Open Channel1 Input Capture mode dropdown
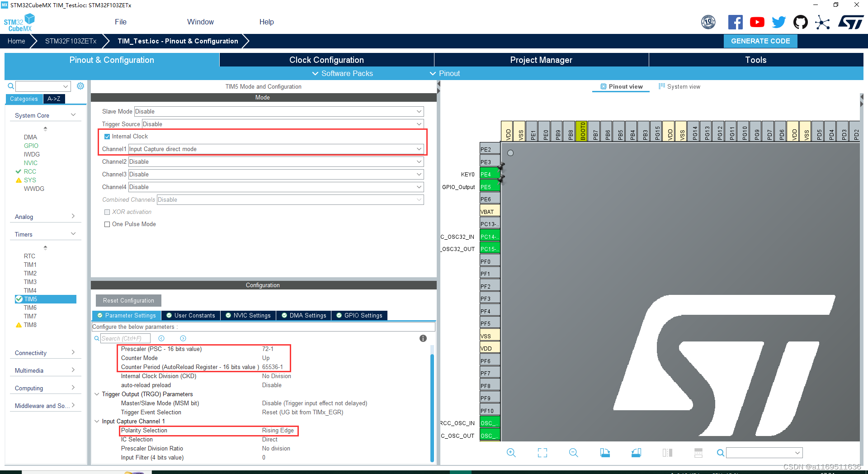Screen dimensions: 868x474 (276, 149)
